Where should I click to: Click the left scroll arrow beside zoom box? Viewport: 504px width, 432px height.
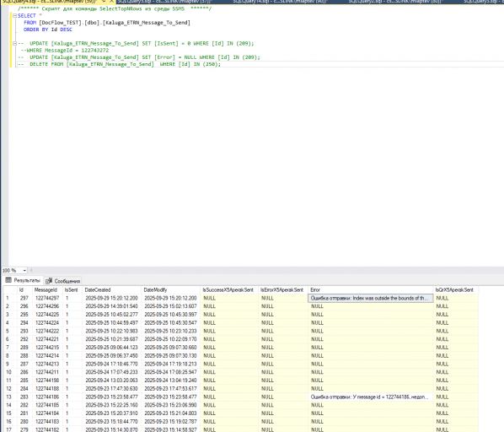coord(31,271)
